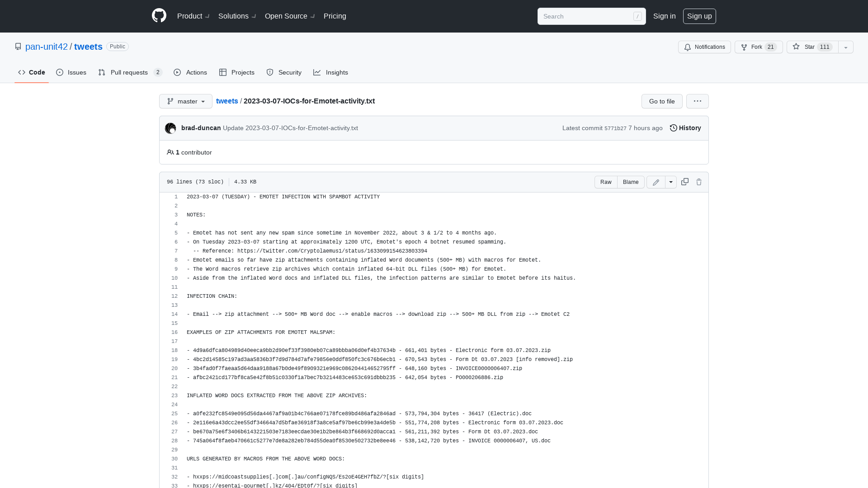Click the Fork icon
The height and width of the screenshot is (488, 868).
(744, 47)
